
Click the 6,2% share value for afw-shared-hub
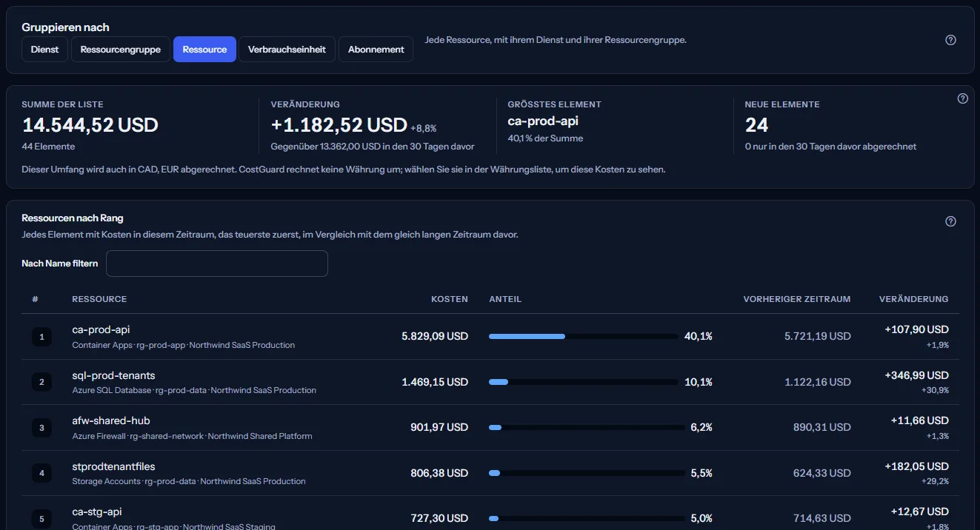coord(701,427)
